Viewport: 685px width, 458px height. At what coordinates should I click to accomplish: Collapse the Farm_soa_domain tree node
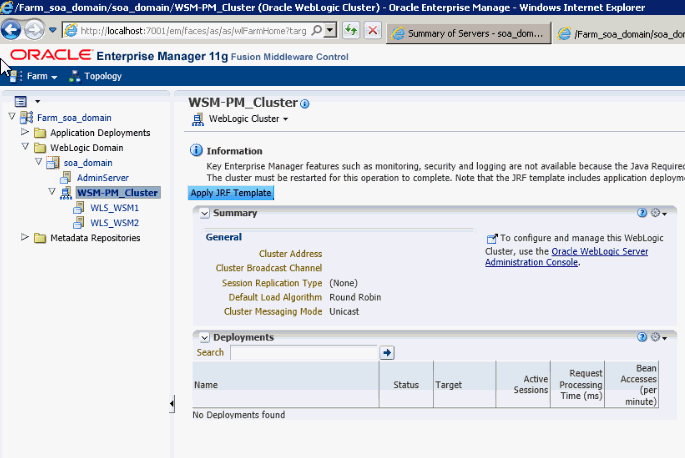pos(12,117)
